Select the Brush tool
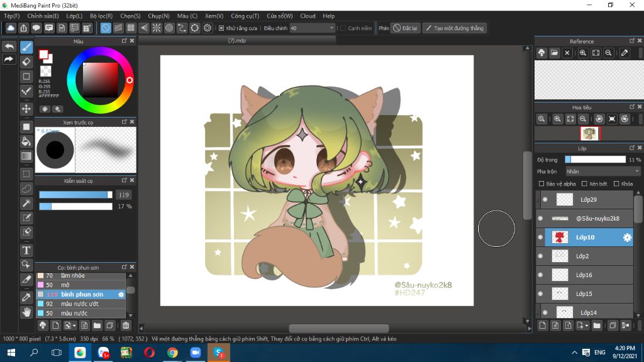 [x=26, y=47]
